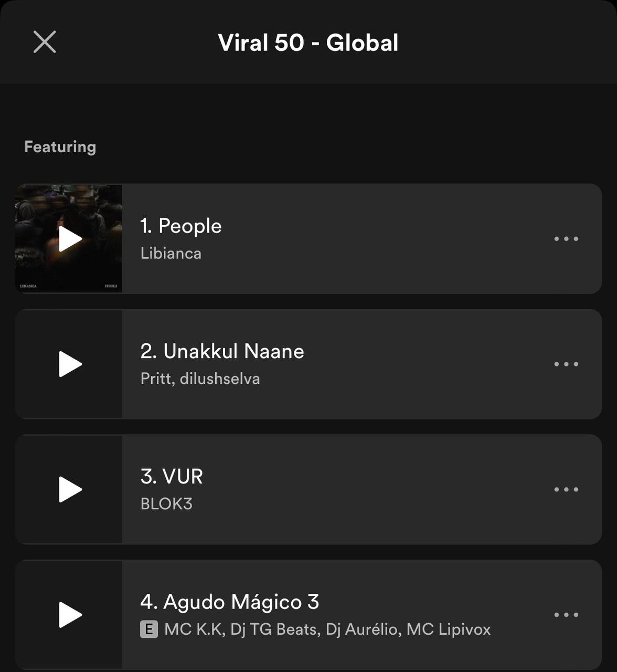Open the artist Libianca
Image resolution: width=617 pixels, height=672 pixels.
pyautogui.click(x=171, y=254)
